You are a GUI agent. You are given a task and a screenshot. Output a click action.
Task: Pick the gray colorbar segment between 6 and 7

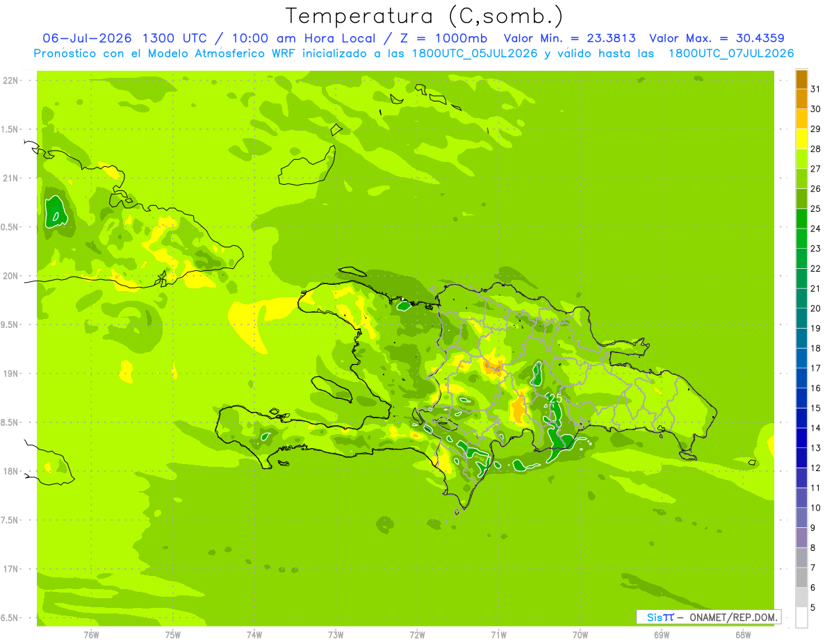(x=801, y=577)
